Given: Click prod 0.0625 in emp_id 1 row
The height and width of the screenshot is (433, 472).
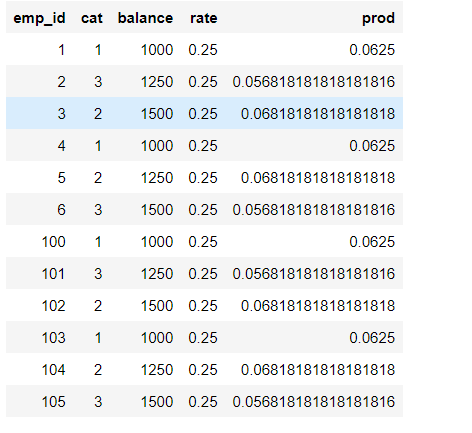Looking at the screenshot, I should (x=372, y=50).
